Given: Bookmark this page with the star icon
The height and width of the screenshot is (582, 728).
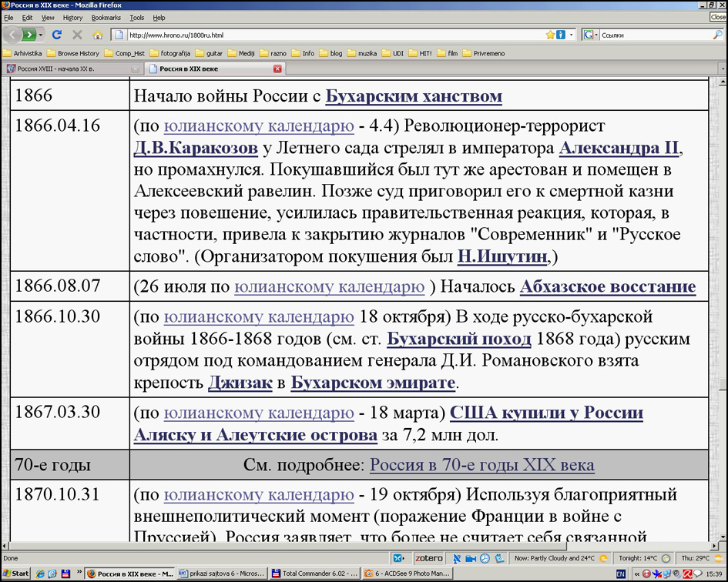Looking at the screenshot, I should tap(550, 35).
